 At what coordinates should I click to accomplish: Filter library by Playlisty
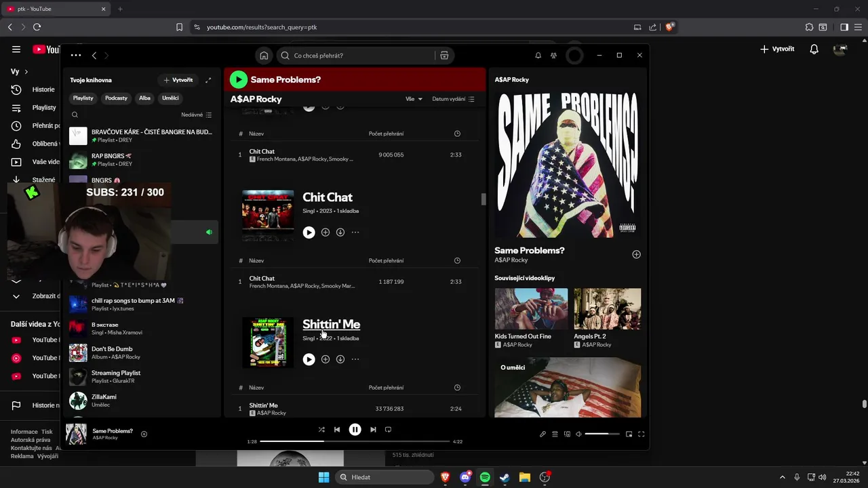[x=83, y=98]
